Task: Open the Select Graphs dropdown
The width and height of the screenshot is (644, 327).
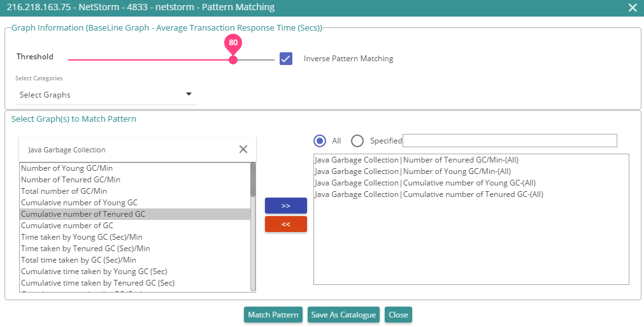Action: click(106, 95)
